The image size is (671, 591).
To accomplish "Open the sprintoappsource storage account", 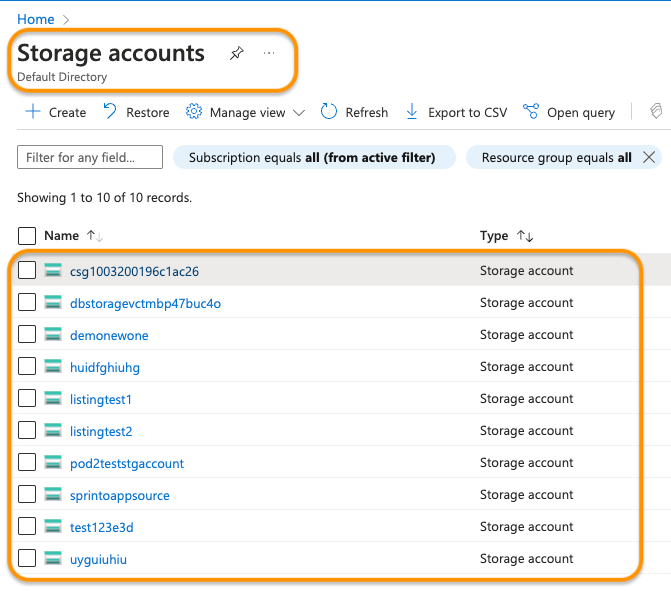I will (120, 496).
